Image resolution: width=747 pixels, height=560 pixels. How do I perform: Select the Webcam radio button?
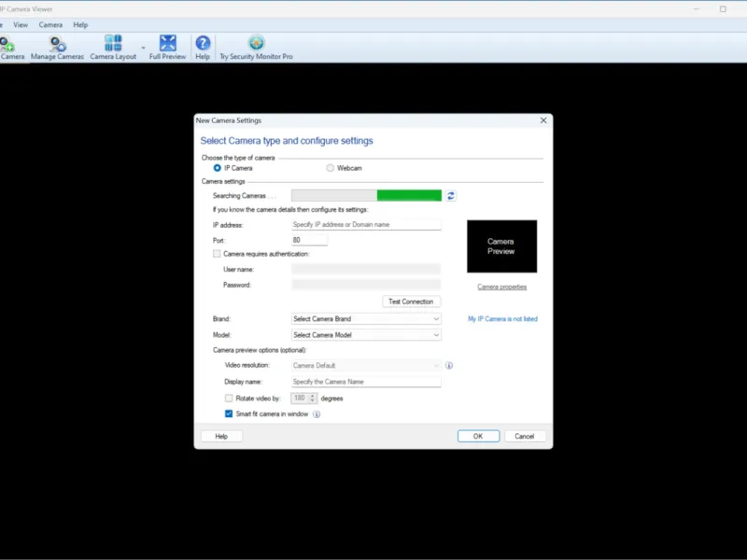[331, 168]
